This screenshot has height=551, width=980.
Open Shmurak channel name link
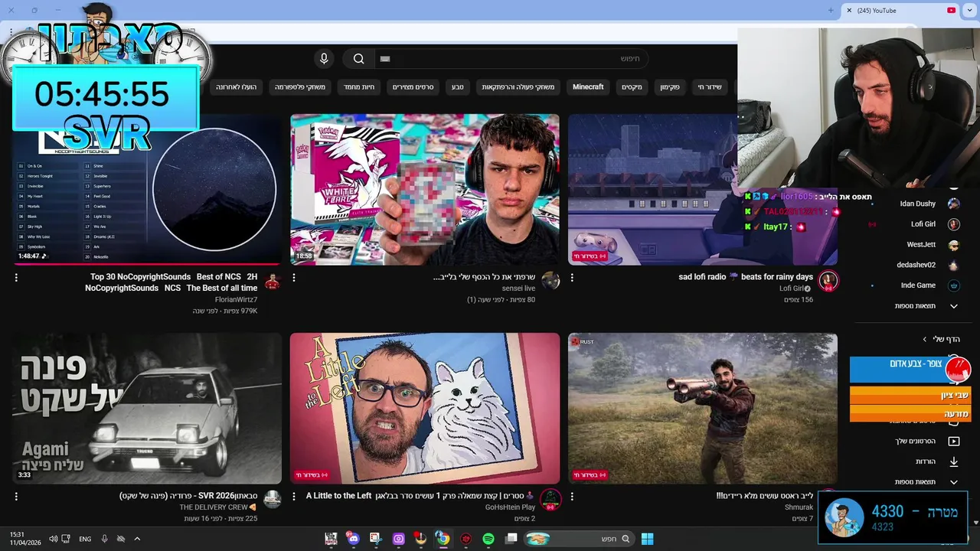pos(799,507)
